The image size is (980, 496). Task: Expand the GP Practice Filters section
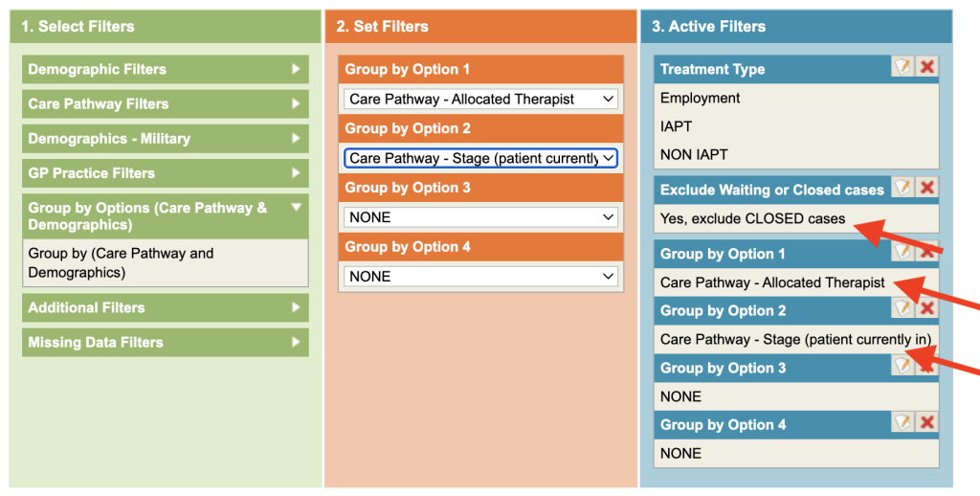tap(165, 172)
